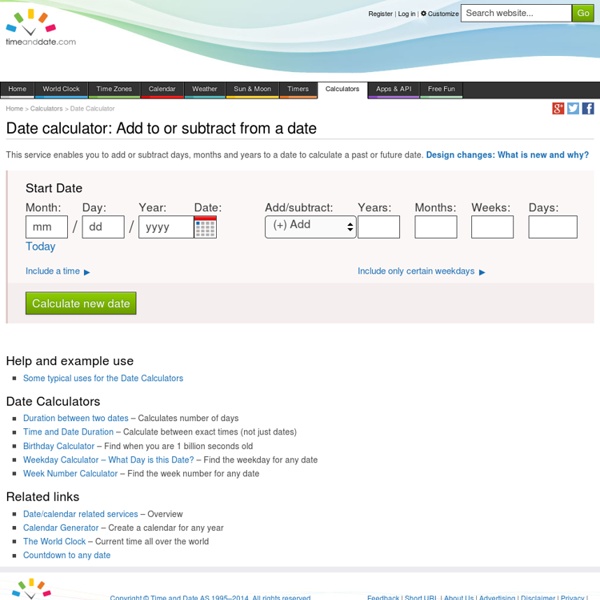Open the Add/subtract dropdown
The height and width of the screenshot is (600, 600).
click(310, 227)
